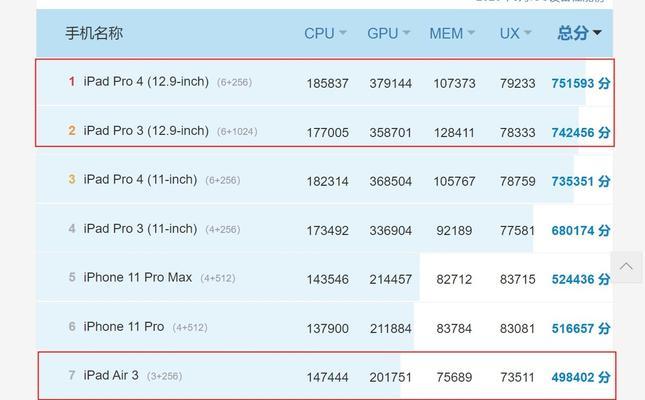Select total score 751593 分
645x400 pixels.
[581, 84]
